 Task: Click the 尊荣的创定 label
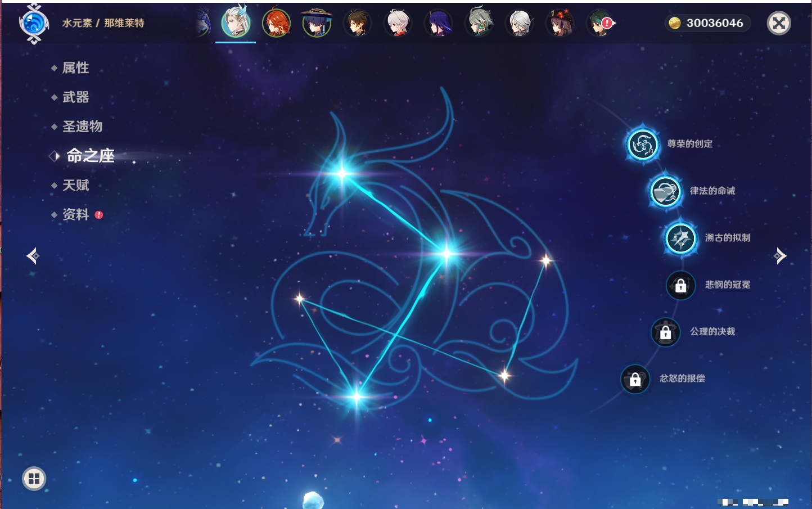689,144
